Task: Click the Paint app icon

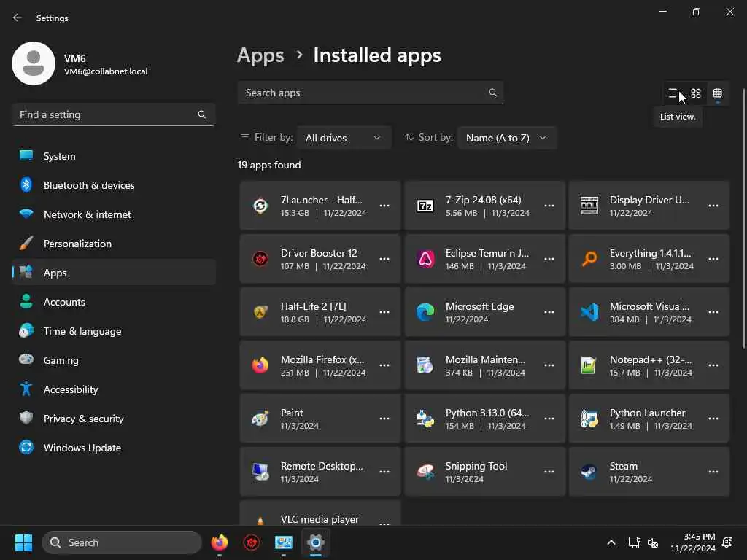Action: click(x=260, y=419)
